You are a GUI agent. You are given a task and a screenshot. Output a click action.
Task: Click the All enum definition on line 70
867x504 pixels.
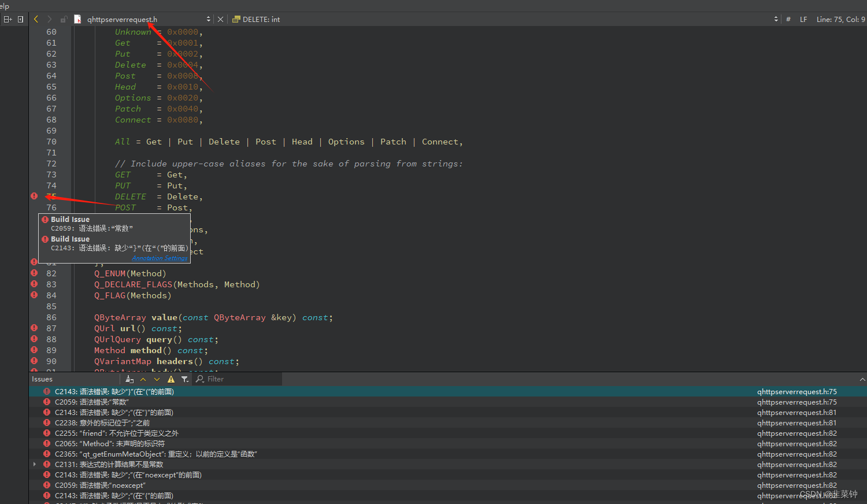(x=123, y=142)
